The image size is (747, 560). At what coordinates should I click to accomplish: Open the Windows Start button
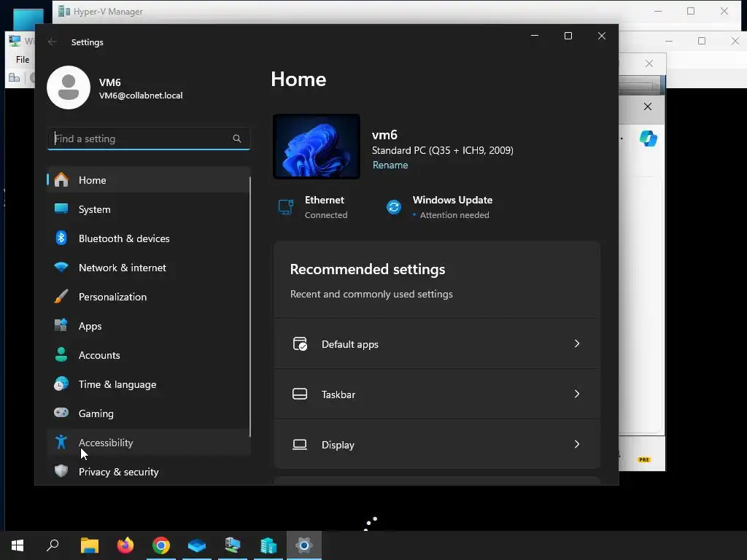(x=18, y=545)
